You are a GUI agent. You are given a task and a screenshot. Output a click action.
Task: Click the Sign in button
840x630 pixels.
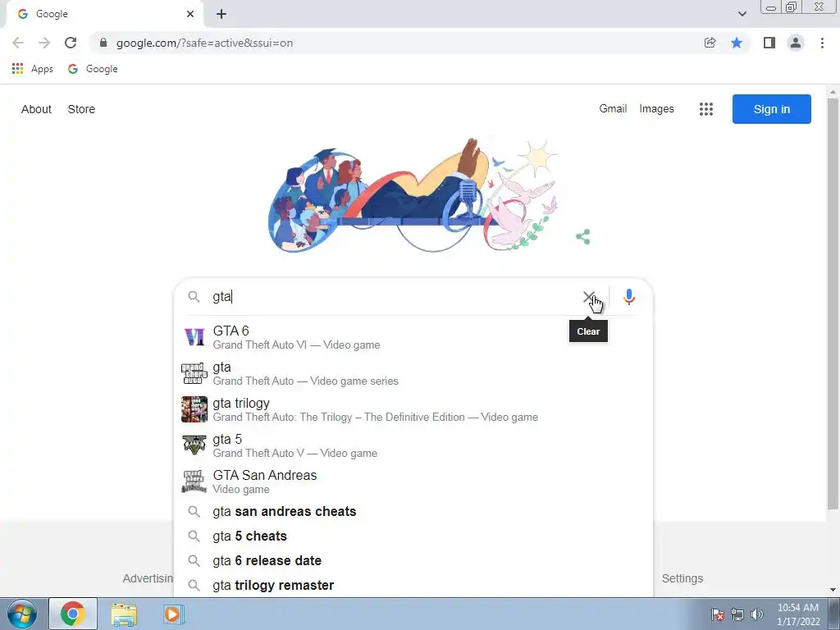click(771, 109)
